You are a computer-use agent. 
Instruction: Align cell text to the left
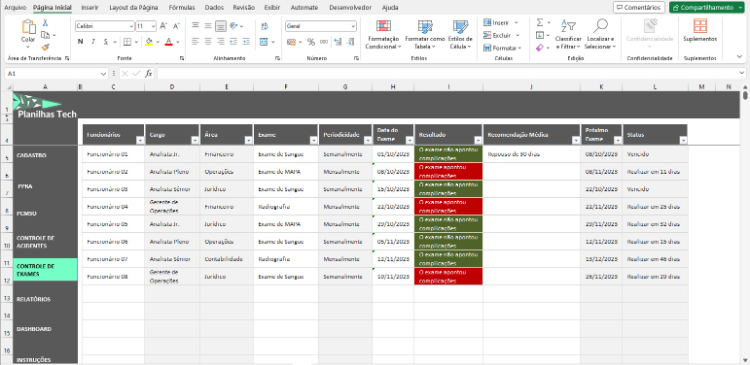pyautogui.click(x=195, y=42)
